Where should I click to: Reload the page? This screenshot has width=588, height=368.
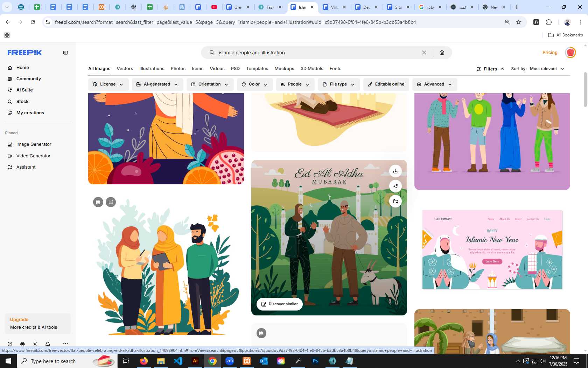tap(33, 22)
